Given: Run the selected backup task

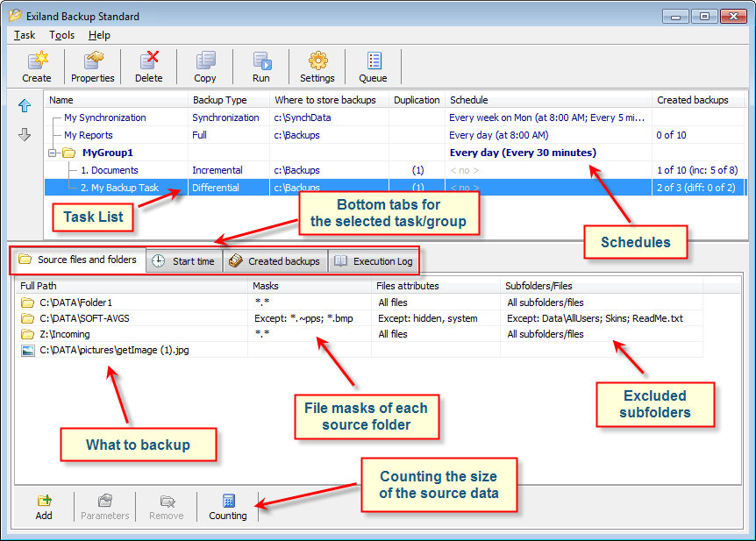Looking at the screenshot, I should click(261, 61).
